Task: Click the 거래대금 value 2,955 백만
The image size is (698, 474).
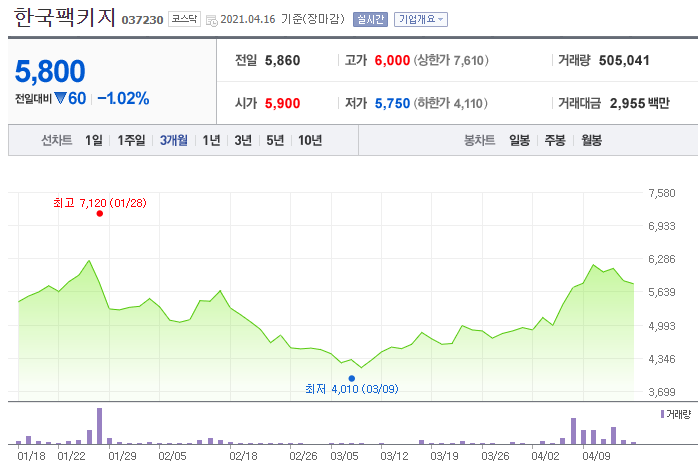Action: (640, 104)
